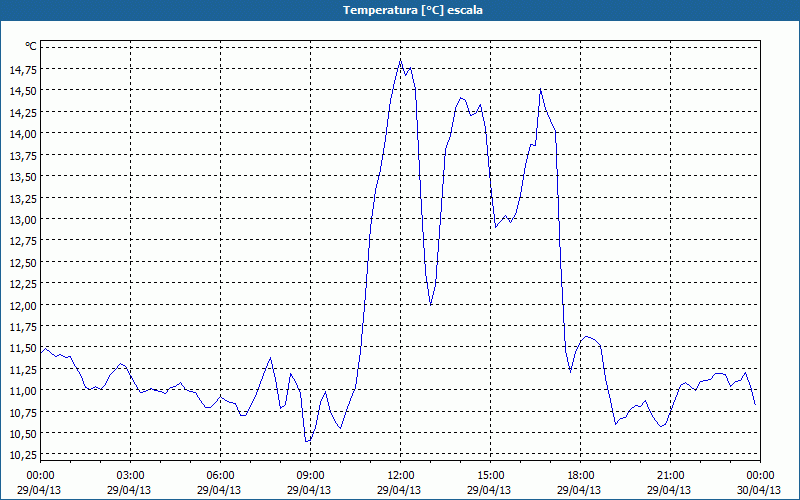This screenshot has width=800, height=500.
Task: Click the 10,75 y-axis label
Action: [x=22, y=412]
